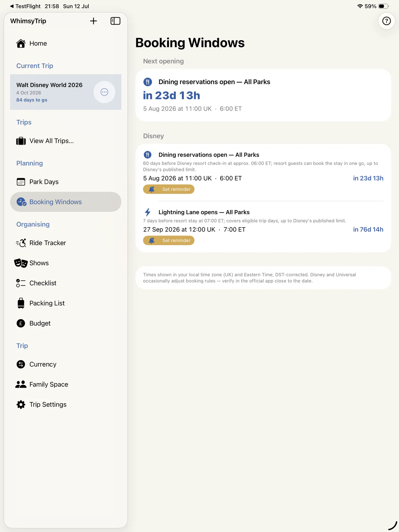Click the '84 days to go' label

(32, 100)
